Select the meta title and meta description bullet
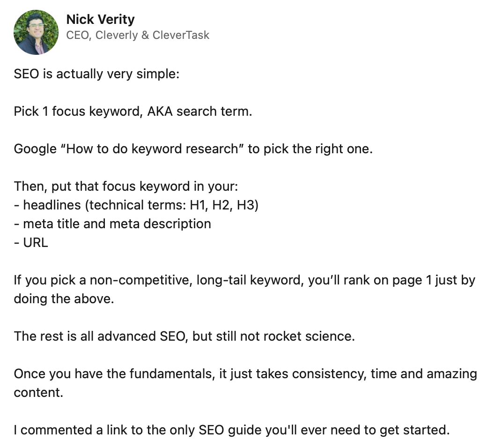 click(112, 224)
